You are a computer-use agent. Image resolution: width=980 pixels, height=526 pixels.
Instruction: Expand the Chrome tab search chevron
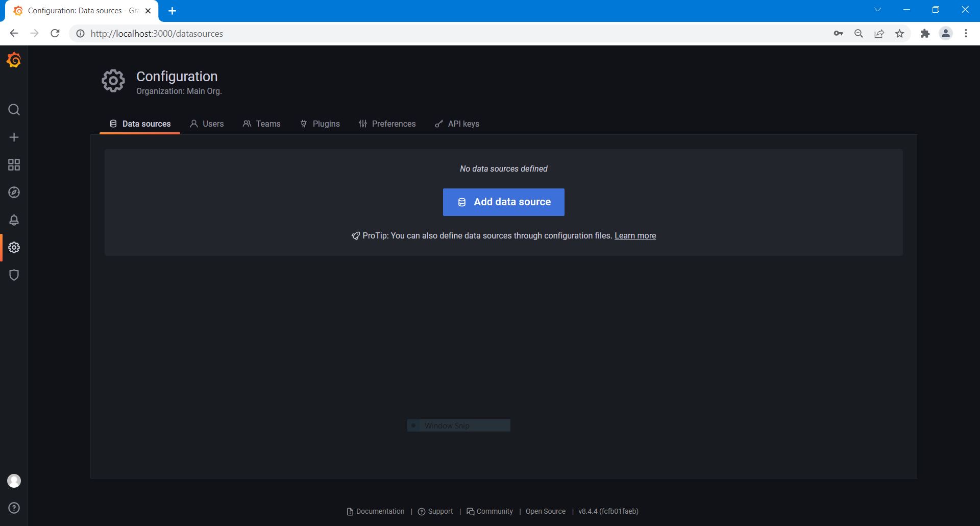877,10
